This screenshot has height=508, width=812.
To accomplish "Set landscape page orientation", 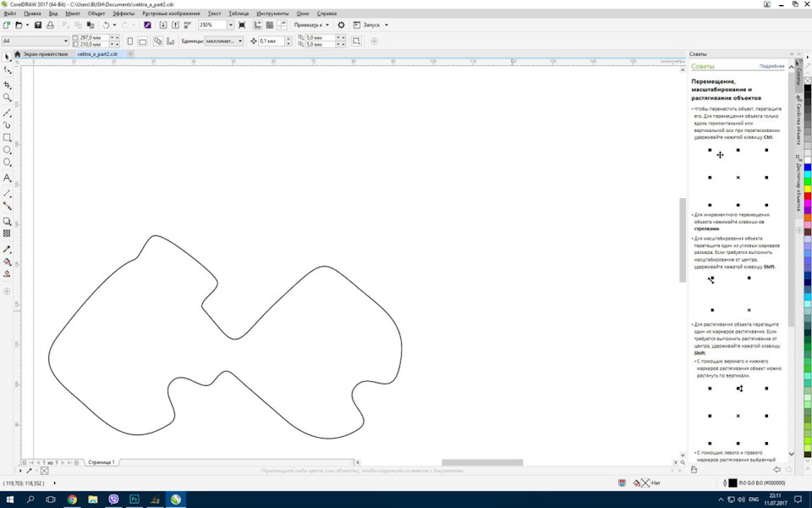I will (x=142, y=41).
